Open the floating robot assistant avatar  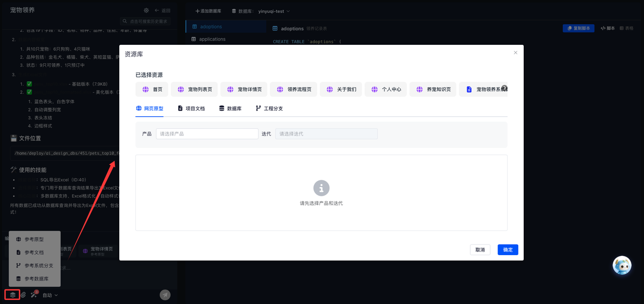coord(622,265)
